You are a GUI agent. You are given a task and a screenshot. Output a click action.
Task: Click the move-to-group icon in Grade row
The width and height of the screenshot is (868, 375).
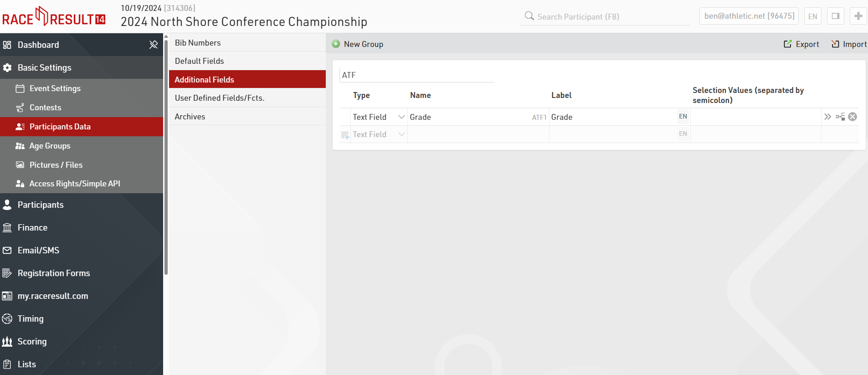[x=840, y=117]
